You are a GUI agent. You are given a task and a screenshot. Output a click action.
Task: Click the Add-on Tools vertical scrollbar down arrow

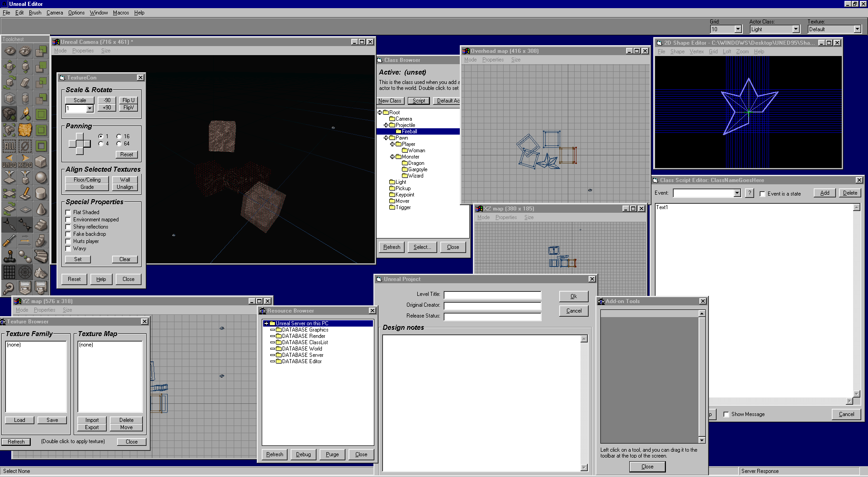coord(702,440)
